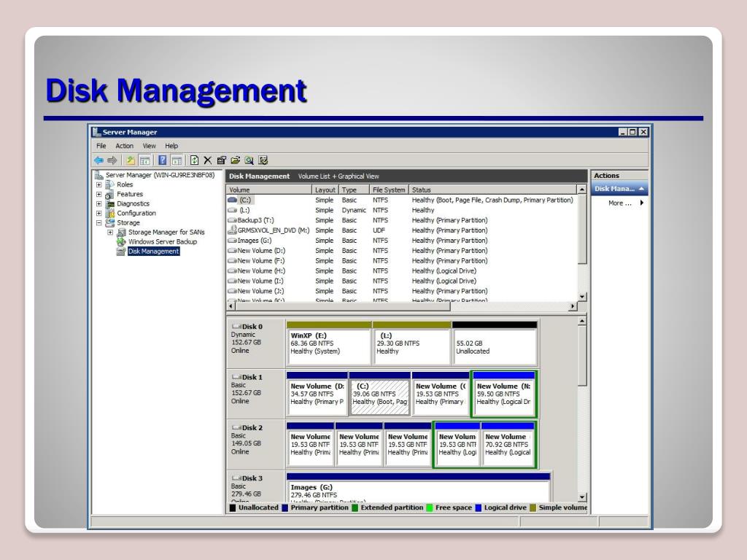Screen dimensions: 747x560
Task: Click the Server Manager root node icon
Action: click(x=98, y=175)
